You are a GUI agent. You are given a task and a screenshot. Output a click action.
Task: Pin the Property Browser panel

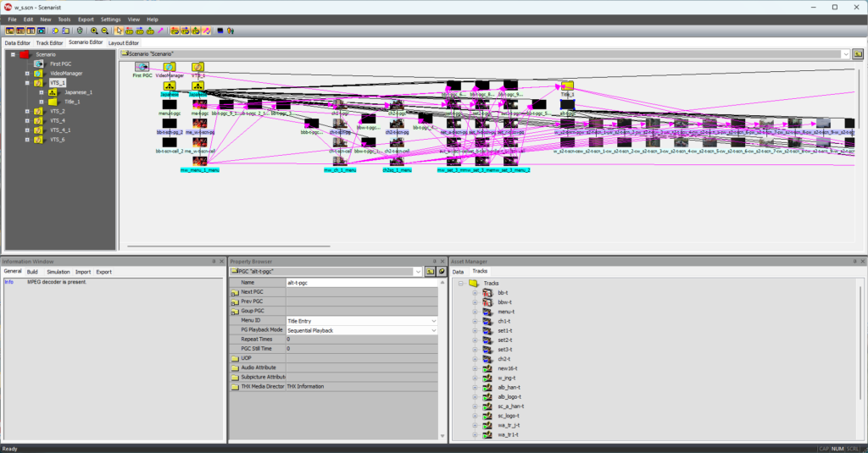point(435,261)
